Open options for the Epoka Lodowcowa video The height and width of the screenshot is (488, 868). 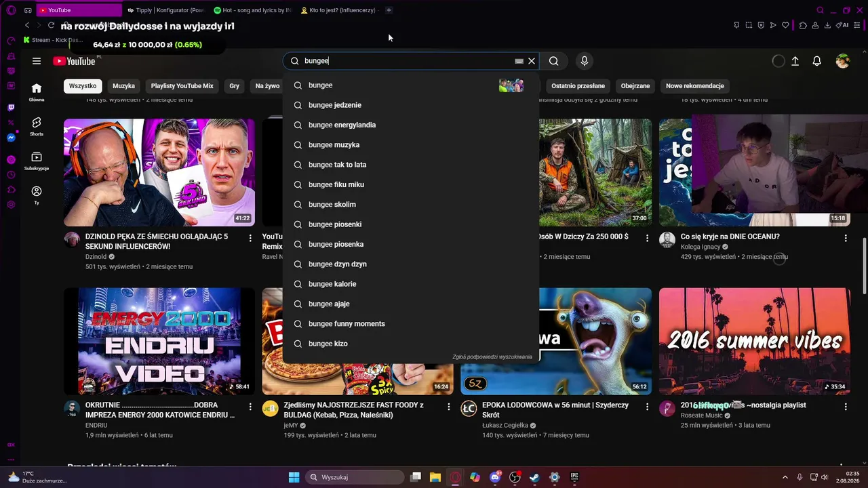coord(647,407)
